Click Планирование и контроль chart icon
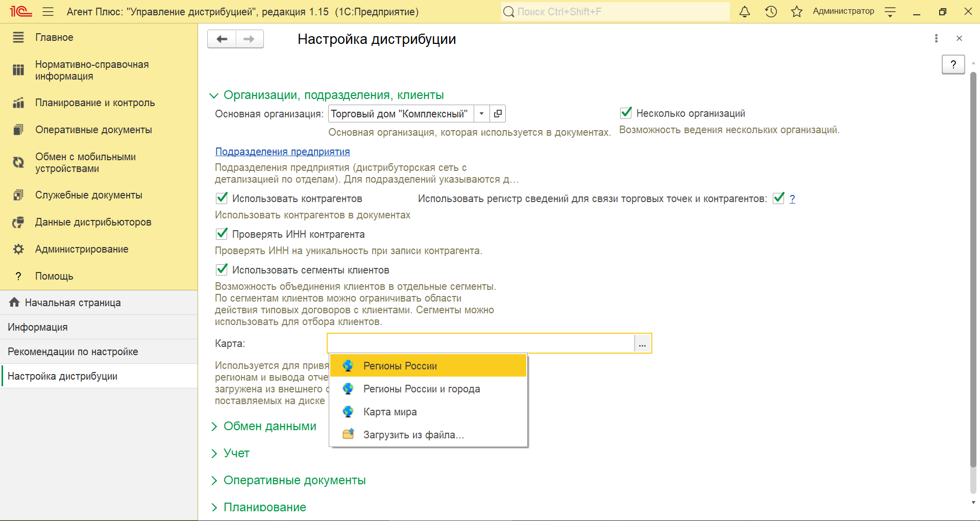This screenshot has width=980, height=521. (18, 103)
